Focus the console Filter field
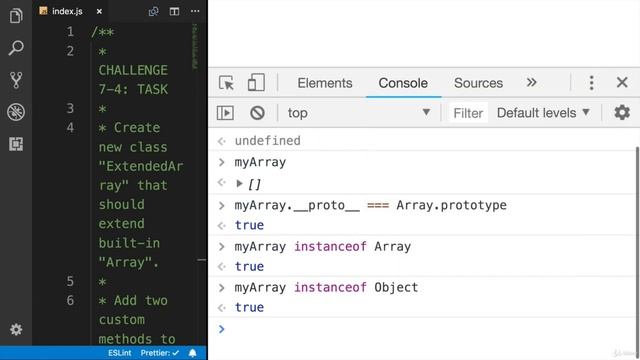 coord(468,113)
